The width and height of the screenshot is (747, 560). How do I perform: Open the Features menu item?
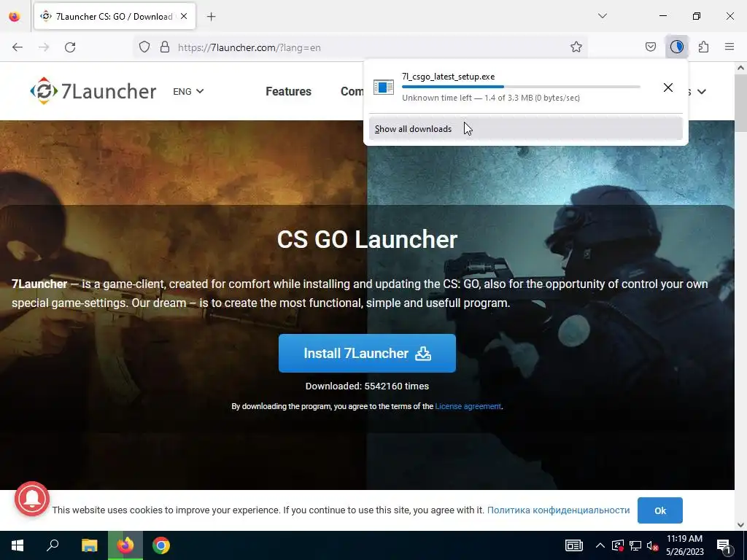pyautogui.click(x=288, y=91)
